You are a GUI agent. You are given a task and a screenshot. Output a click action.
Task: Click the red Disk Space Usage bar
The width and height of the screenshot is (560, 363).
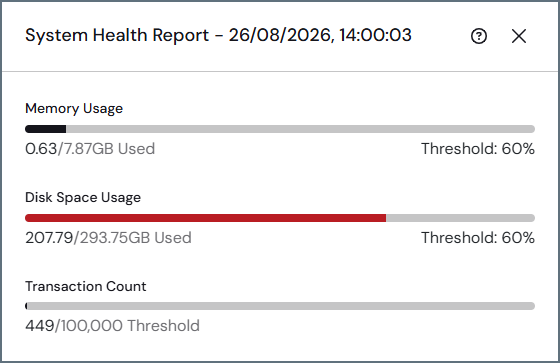[x=205, y=218]
